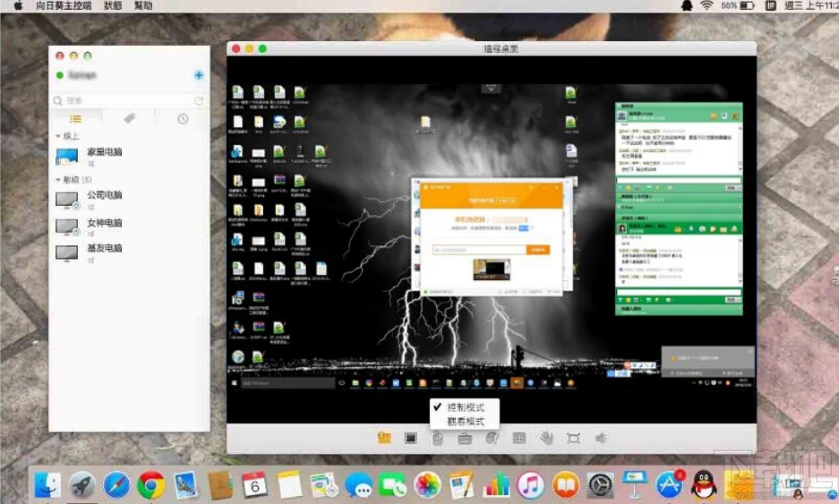Image resolution: width=839 pixels, height=504 pixels.
Task: Select the checked 控制模式 option
Action: (465, 407)
